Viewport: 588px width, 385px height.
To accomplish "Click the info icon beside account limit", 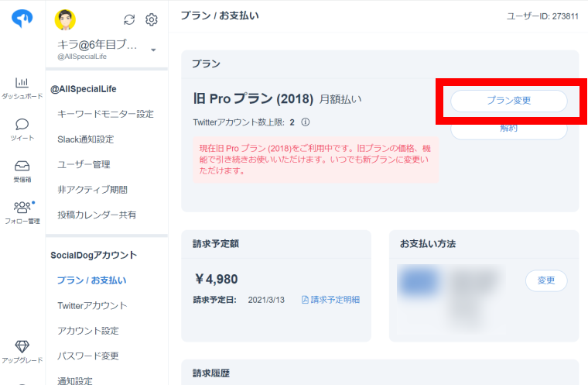I will pyautogui.click(x=306, y=122).
